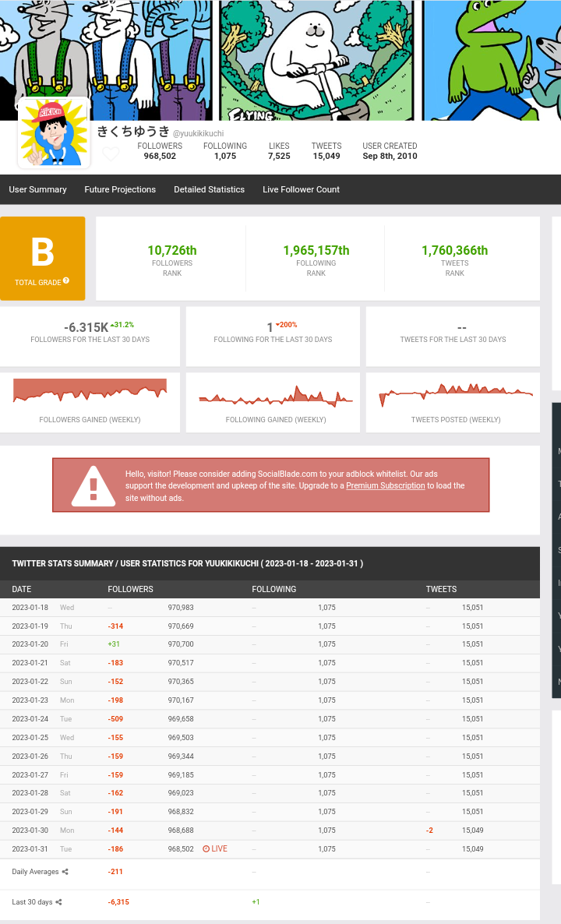
Task: Click the 200% following change indicator
Action: (x=287, y=325)
